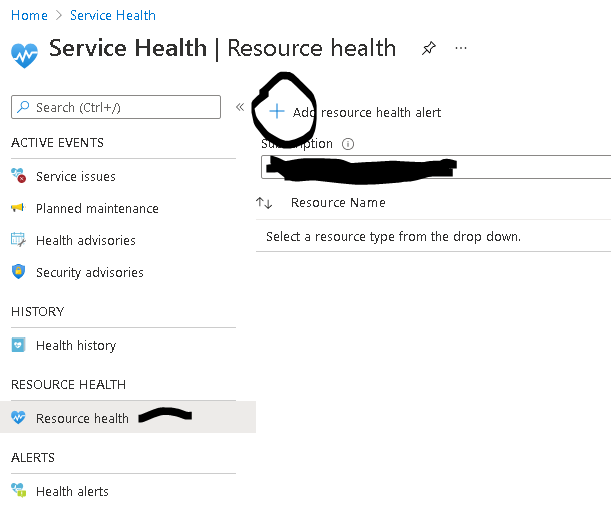Screen dimensions: 611x525
Task: Add resource health alert
Action: [x=355, y=112]
